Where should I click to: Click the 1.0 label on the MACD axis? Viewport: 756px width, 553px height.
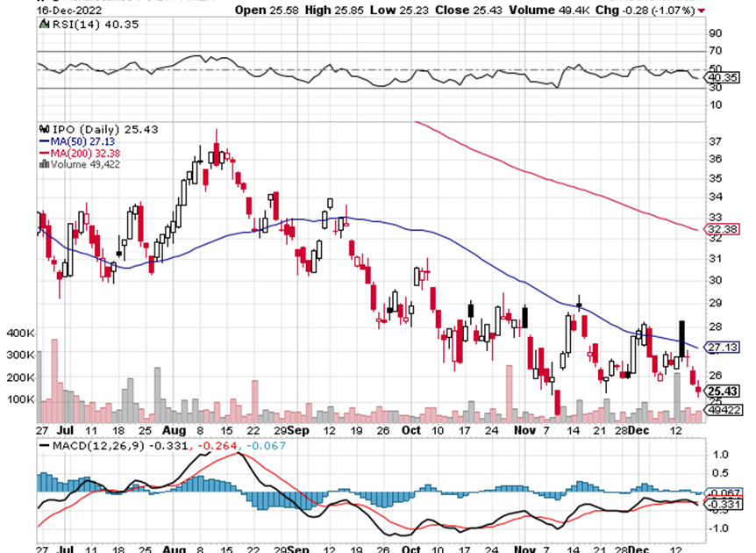pos(720,455)
